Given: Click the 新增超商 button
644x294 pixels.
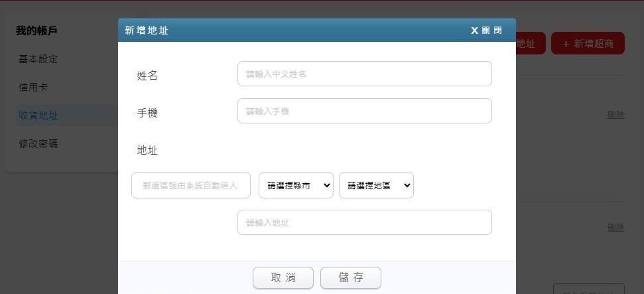Looking at the screenshot, I should point(588,44).
